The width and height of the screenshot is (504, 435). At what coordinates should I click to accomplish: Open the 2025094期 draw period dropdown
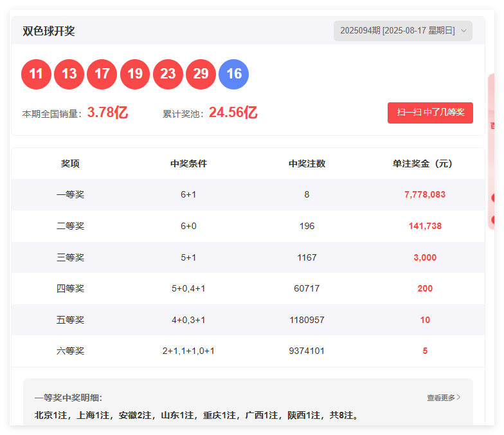[x=402, y=31]
